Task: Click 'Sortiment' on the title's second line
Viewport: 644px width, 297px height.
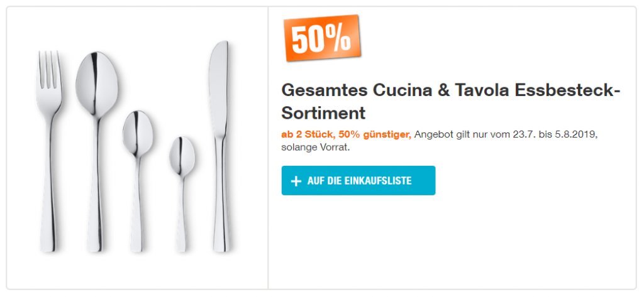Action: [323, 114]
